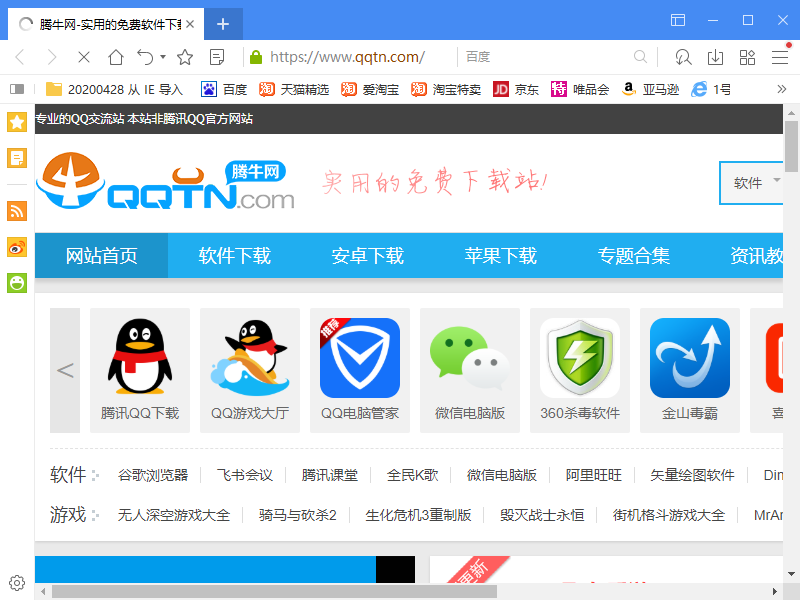Select the 网站首页 navigation tab
This screenshot has width=800, height=600.
[102, 256]
